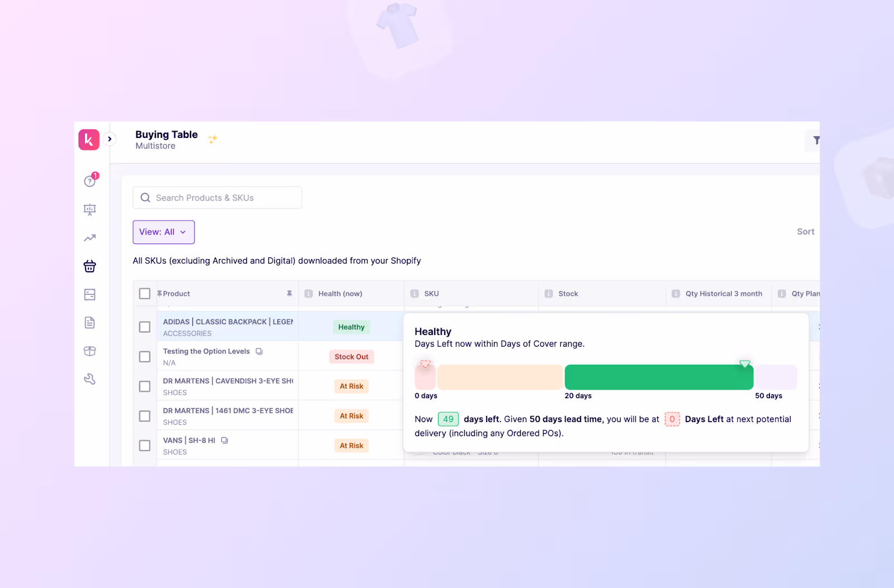Viewport: 894px width, 588px height.
Task: Click the sparkle icon beside Buying Table
Action: pos(212,139)
